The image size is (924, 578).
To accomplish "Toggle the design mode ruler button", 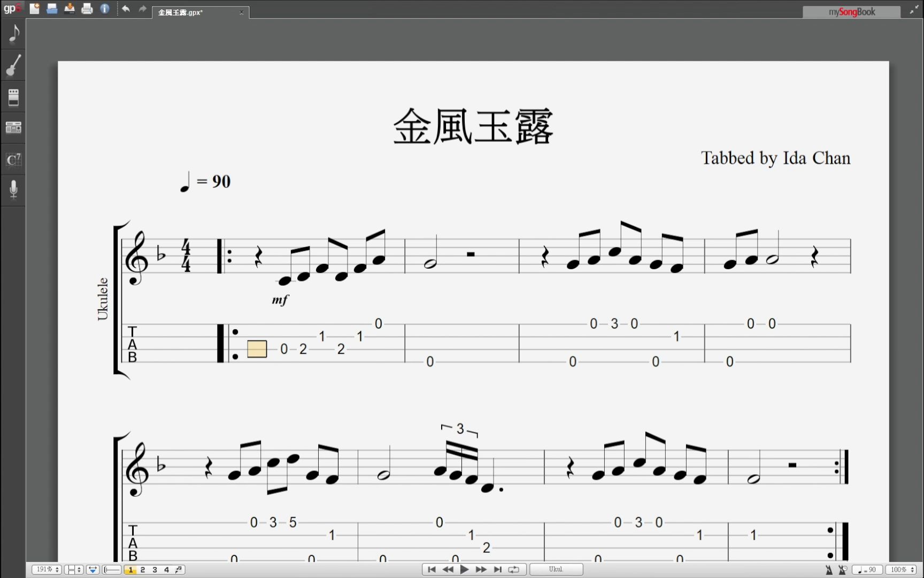I will click(112, 569).
